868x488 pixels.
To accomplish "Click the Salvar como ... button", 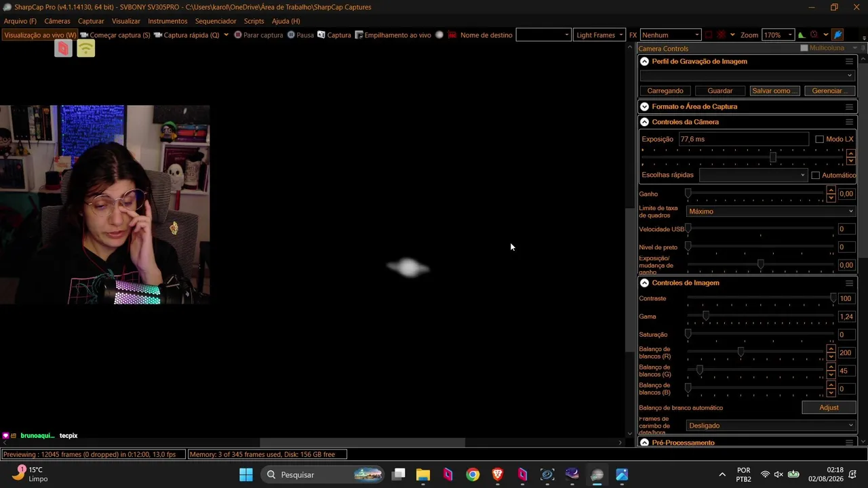I will (774, 90).
